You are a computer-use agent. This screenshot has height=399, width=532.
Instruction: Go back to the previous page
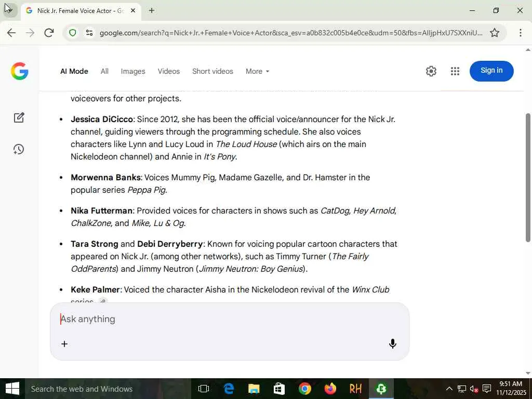pyautogui.click(x=11, y=33)
